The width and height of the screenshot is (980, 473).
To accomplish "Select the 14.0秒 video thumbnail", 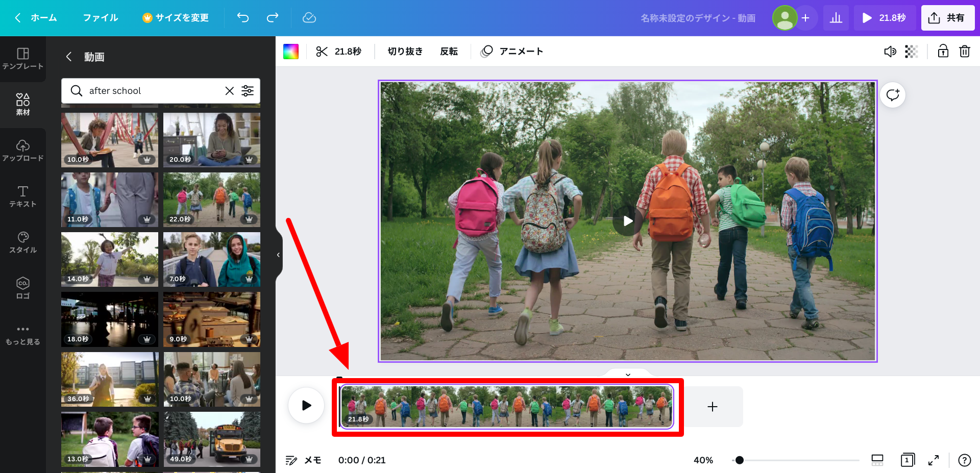I will 110,259.
